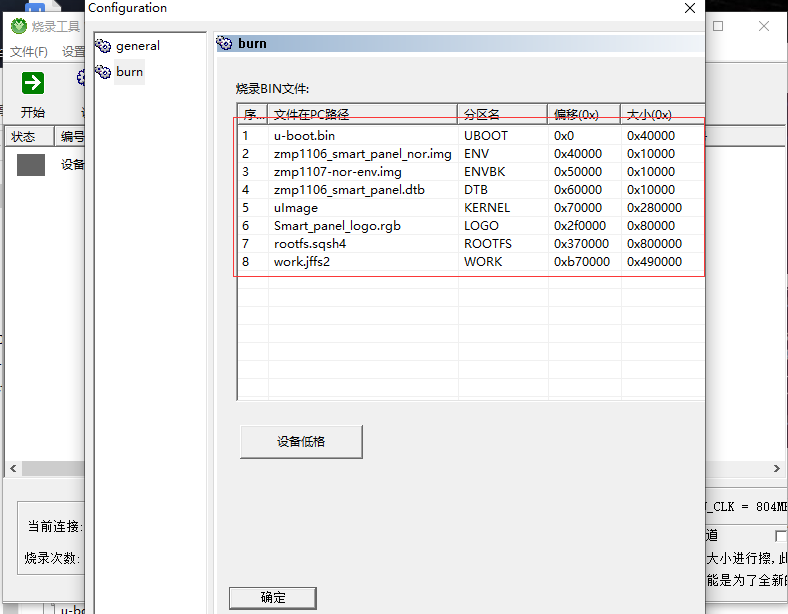Click the 0xb70000 offset cell

582,262
